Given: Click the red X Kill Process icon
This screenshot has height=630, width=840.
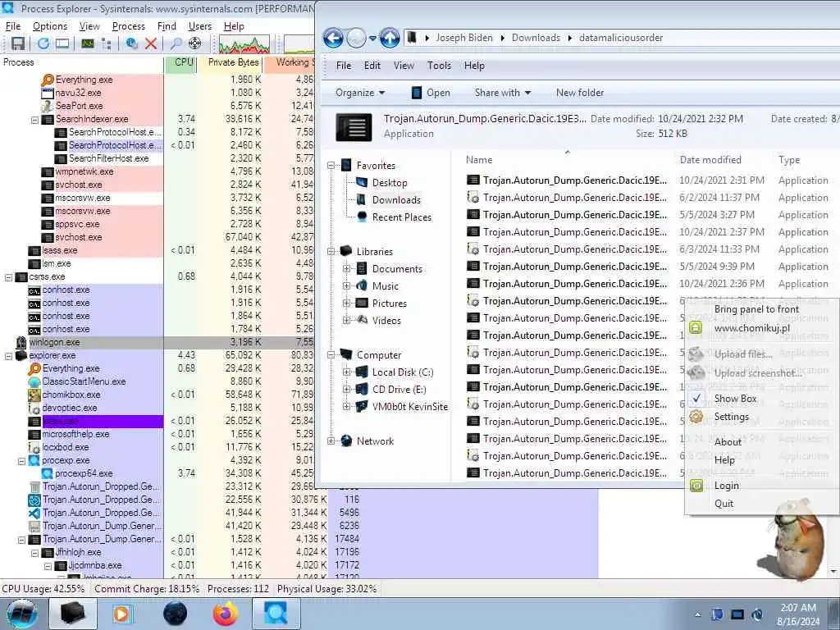Looking at the screenshot, I should click(x=151, y=43).
